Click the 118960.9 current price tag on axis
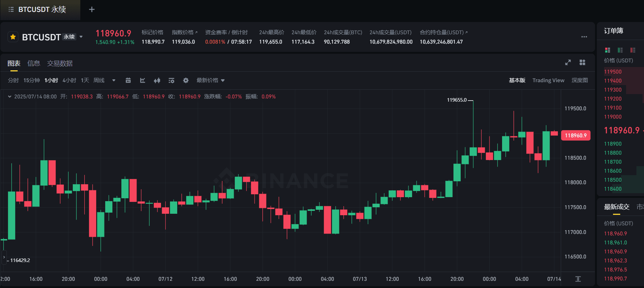The image size is (644, 288). (x=576, y=136)
